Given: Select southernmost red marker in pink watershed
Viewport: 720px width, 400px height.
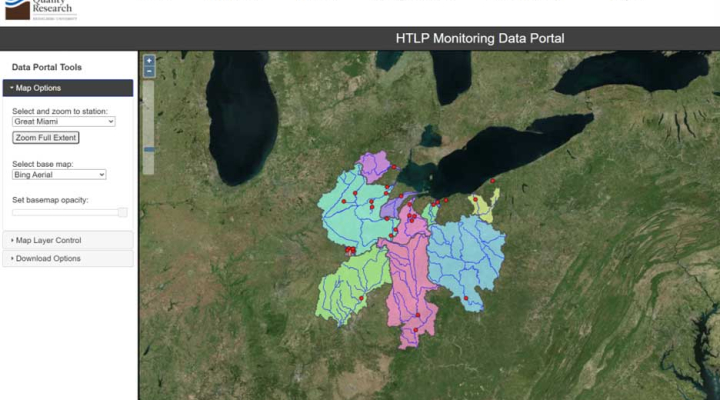Looking at the screenshot, I should (x=416, y=329).
